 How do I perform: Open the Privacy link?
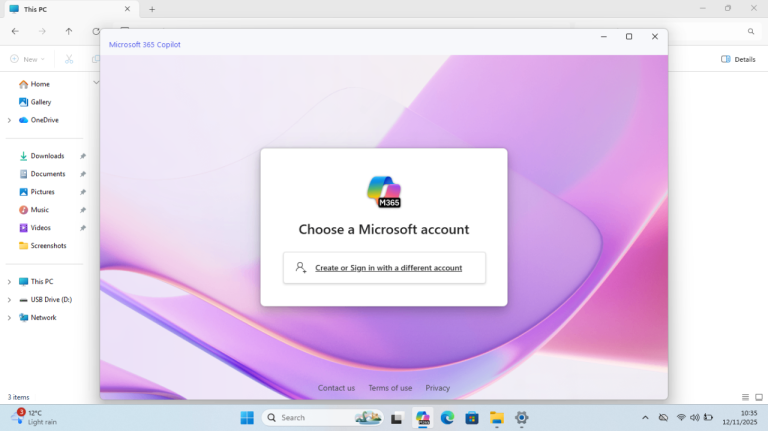(x=437, y=388)
